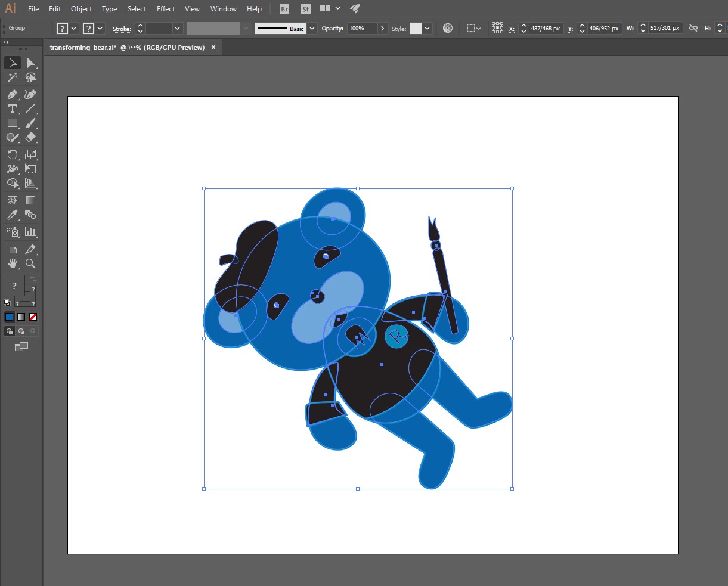Viewport: 728px width, 586px height.
Task: Set paint mode to None
Action: tap(33, 317)
